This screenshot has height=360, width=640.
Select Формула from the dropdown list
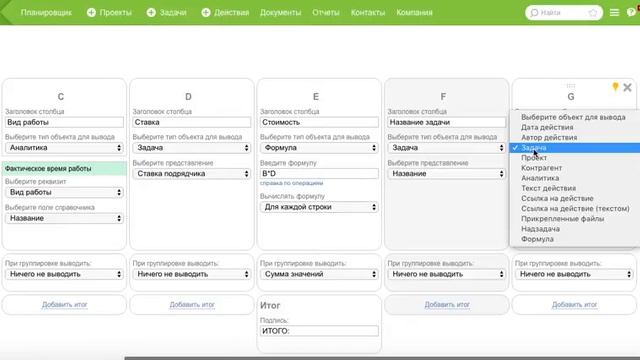click(x=575, y=239)
